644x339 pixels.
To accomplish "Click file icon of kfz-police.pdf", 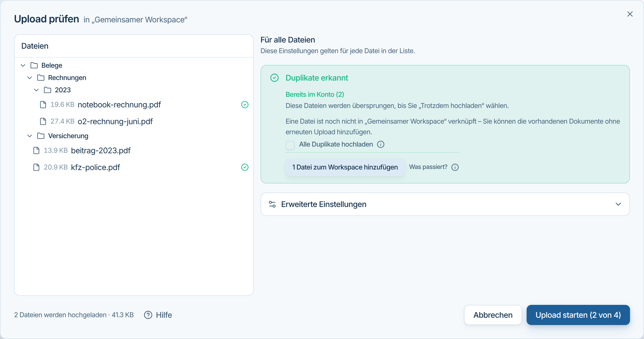I will click(36, 167).
